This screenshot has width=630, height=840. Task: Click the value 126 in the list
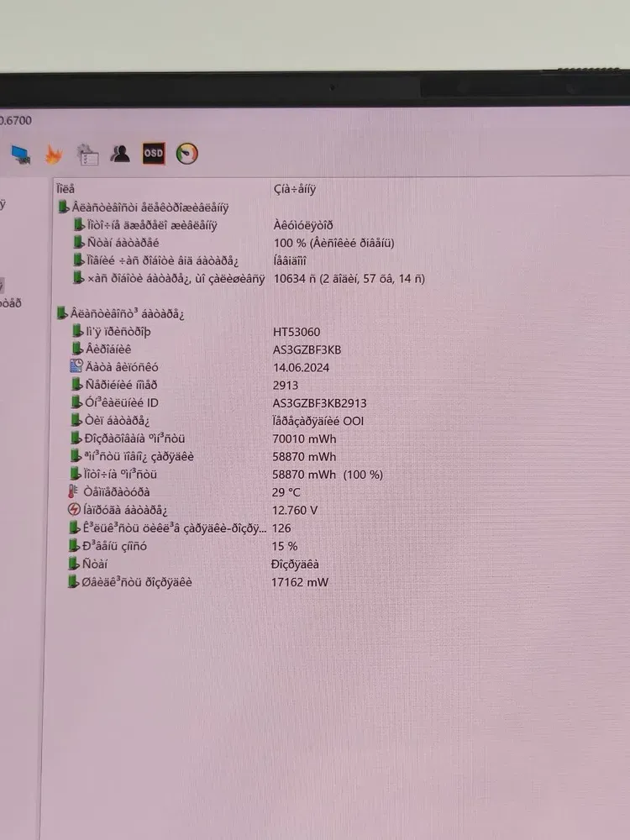(281, 528)
